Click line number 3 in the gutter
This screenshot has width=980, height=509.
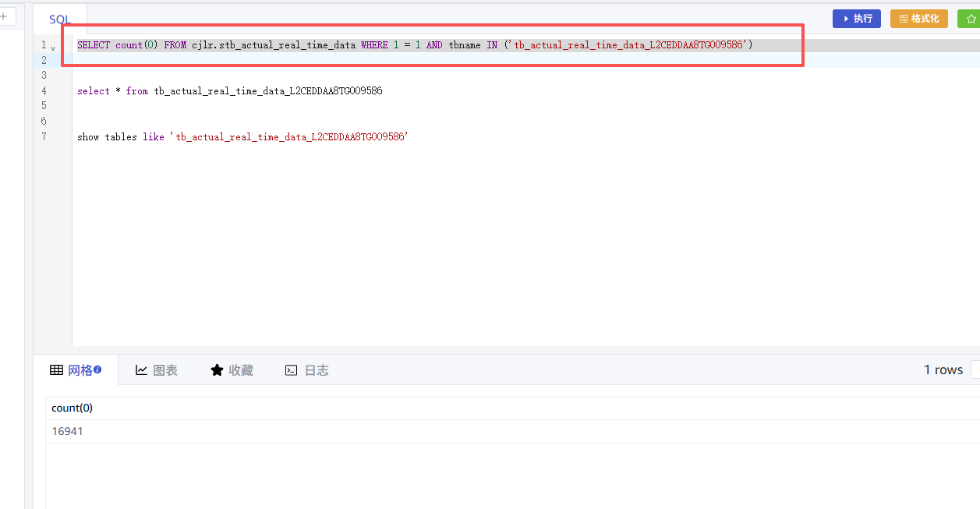point(44,76)
